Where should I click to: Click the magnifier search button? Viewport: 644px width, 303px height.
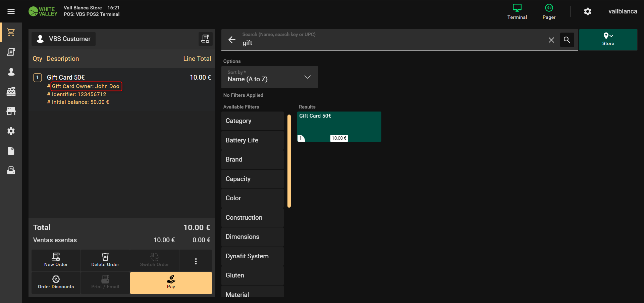tap(567, 40)
